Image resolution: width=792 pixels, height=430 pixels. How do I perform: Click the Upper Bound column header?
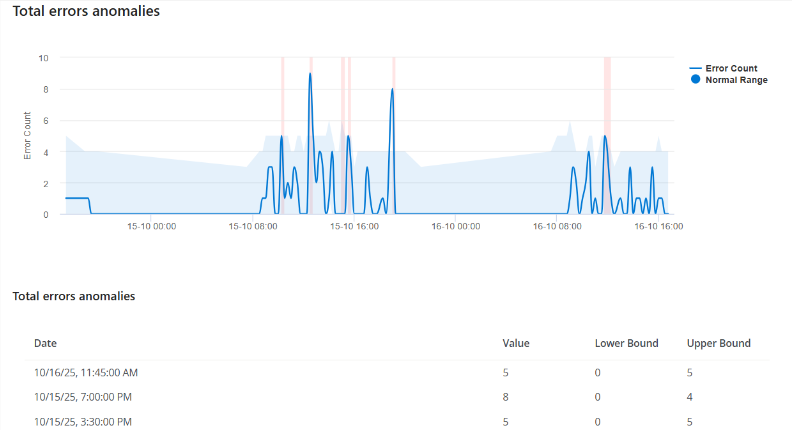point(718,343)
